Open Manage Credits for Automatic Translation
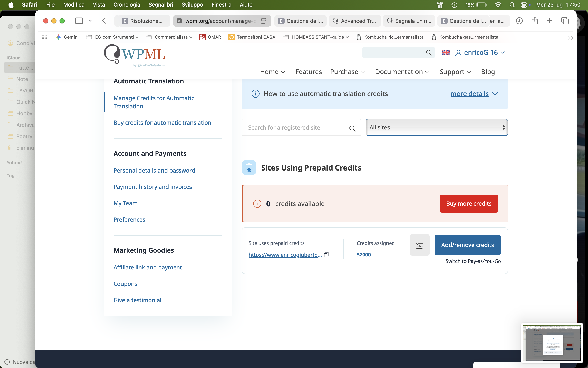Screen dimensions: 588x368 click(x=154, y=102)
